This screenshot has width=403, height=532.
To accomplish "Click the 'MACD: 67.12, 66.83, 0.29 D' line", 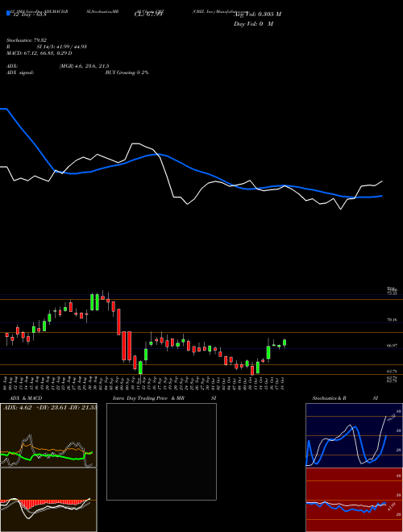I will tap(39, 53).
